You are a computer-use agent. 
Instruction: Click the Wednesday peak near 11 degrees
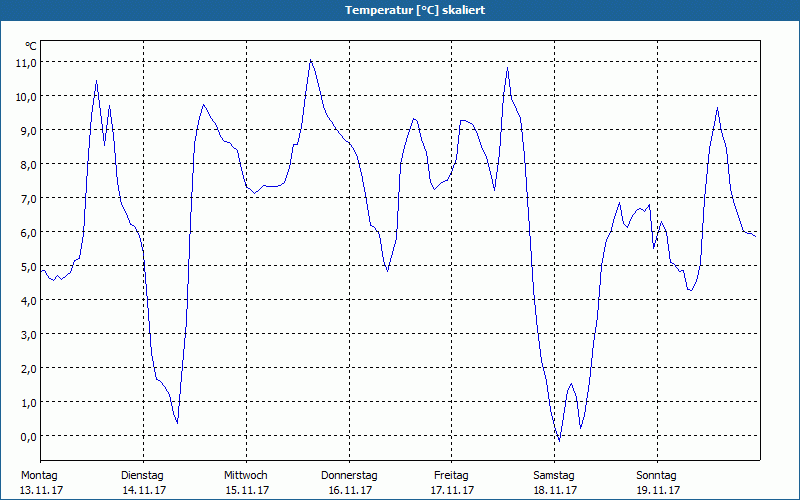(x=310, y=60)
